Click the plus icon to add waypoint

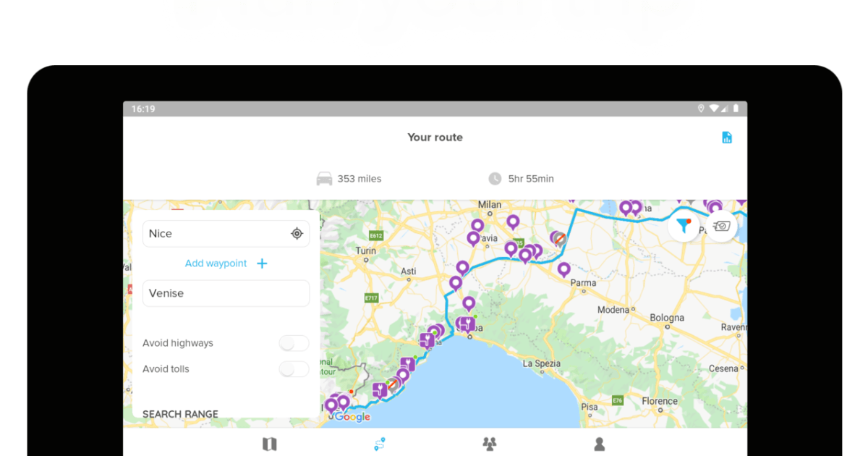(x=262, y=263)
